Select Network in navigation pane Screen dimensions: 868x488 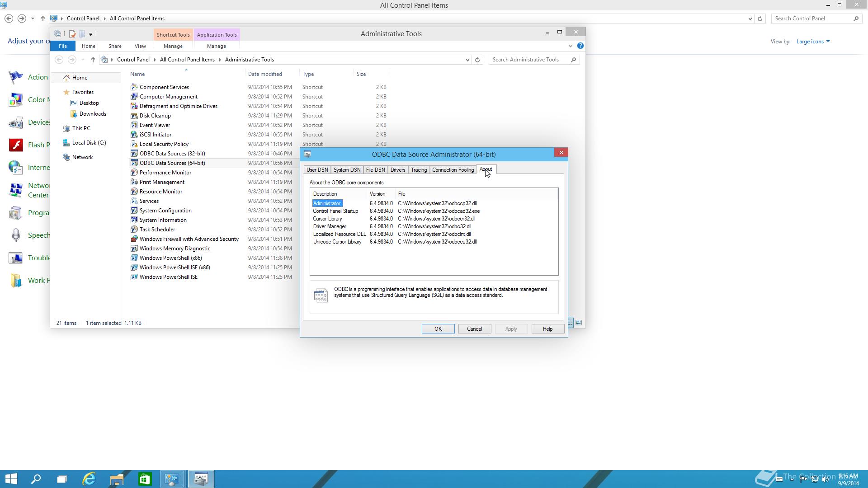(x=82, y=157)
